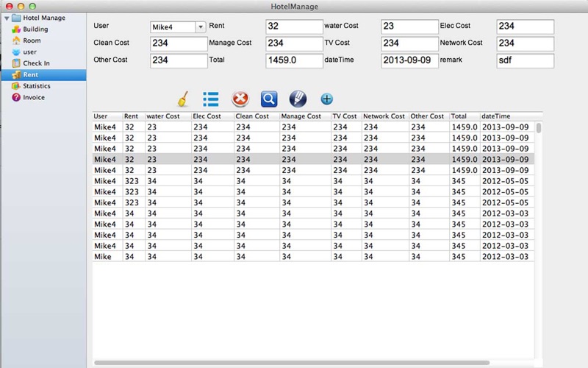
Task: Click the magnifier search icon
Action: point(269,99)
